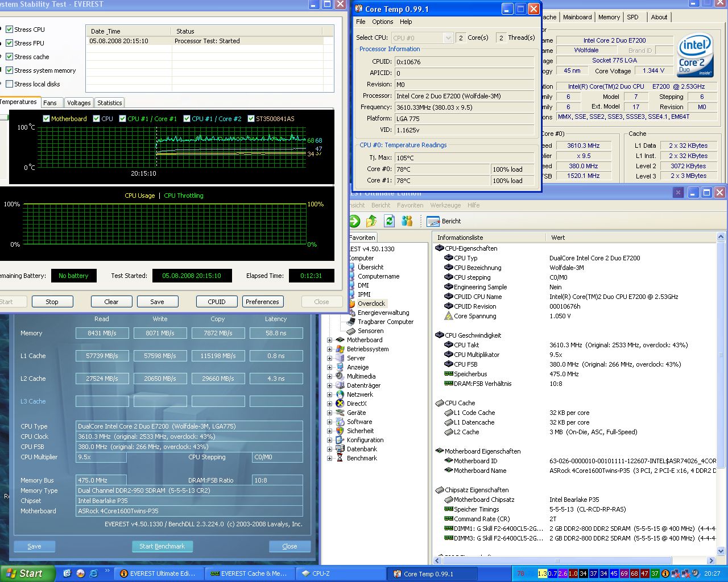Click the Anzeige monitor icon in the tree

[x=340, y=367]
